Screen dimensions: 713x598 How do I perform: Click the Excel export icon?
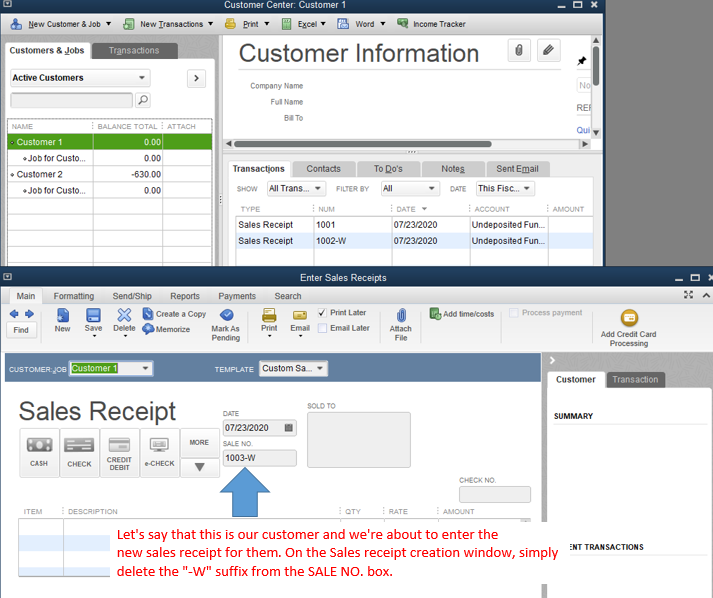[286, 24]
